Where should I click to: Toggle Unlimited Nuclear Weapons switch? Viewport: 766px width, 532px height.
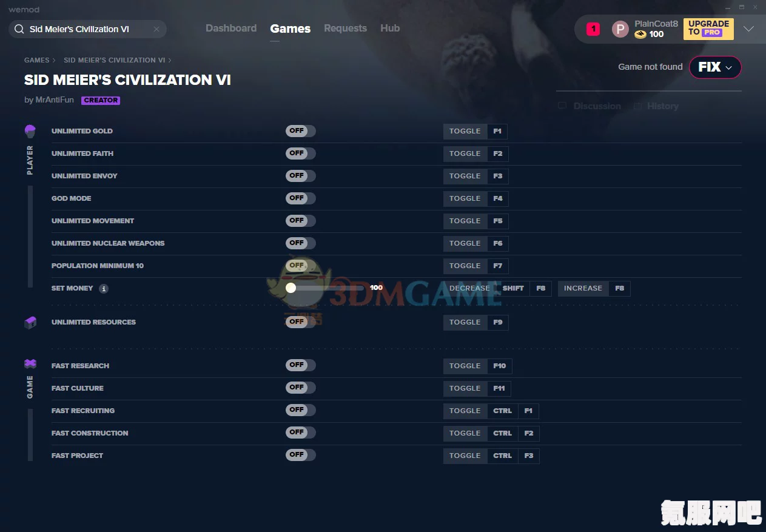pos(301,243)
